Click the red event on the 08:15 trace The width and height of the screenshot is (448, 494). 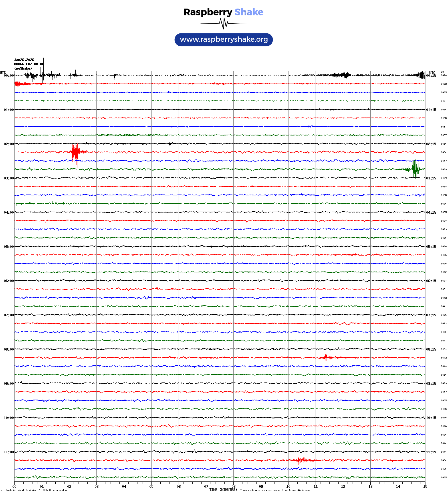point(326,357)
